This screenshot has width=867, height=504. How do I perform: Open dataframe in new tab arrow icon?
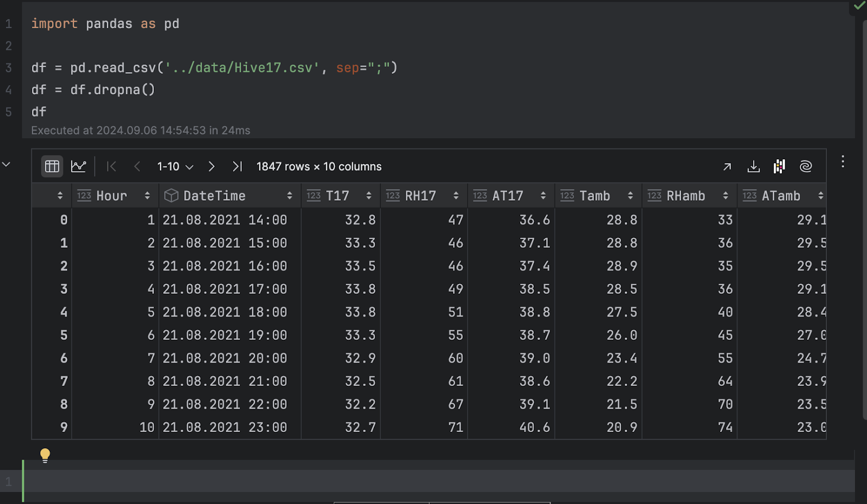pyautogui.click(x=727, y=166)
